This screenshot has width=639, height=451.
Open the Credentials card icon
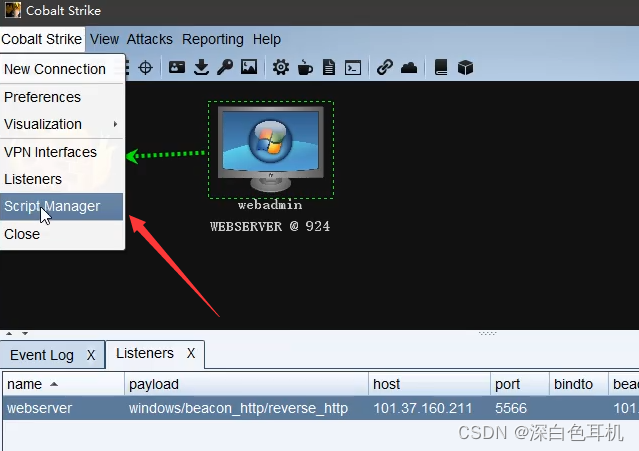click(x=177, y=67)
